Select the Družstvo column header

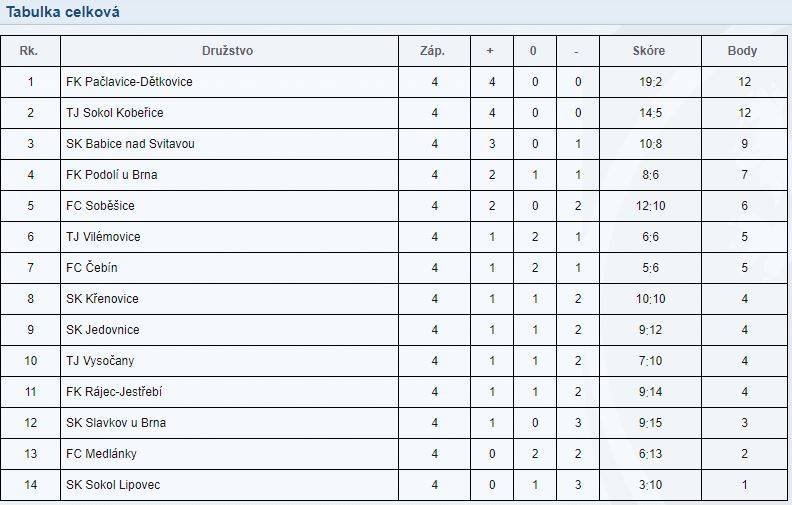[x=227, y=50]
